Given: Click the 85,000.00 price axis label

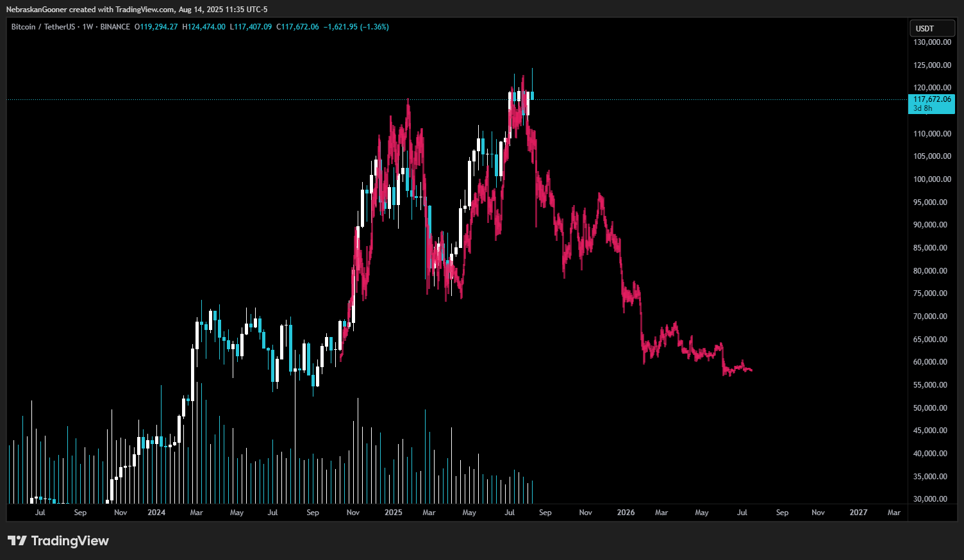Looking at the screenshot, I should [x=930, y=248].
